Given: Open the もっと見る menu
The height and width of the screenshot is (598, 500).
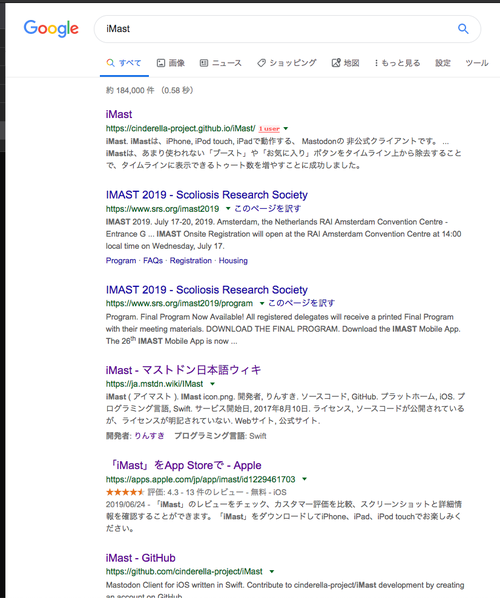Looking at the screenshot, I should [397, 63].
